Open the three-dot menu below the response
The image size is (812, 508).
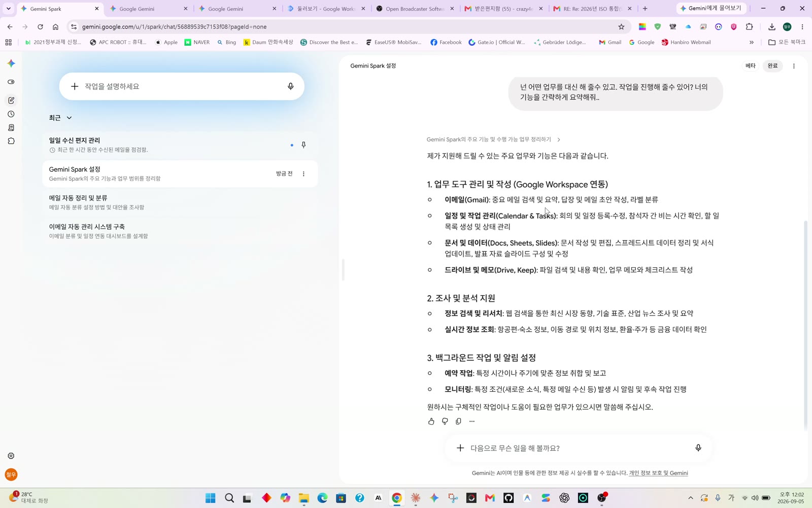click(472, 421)
